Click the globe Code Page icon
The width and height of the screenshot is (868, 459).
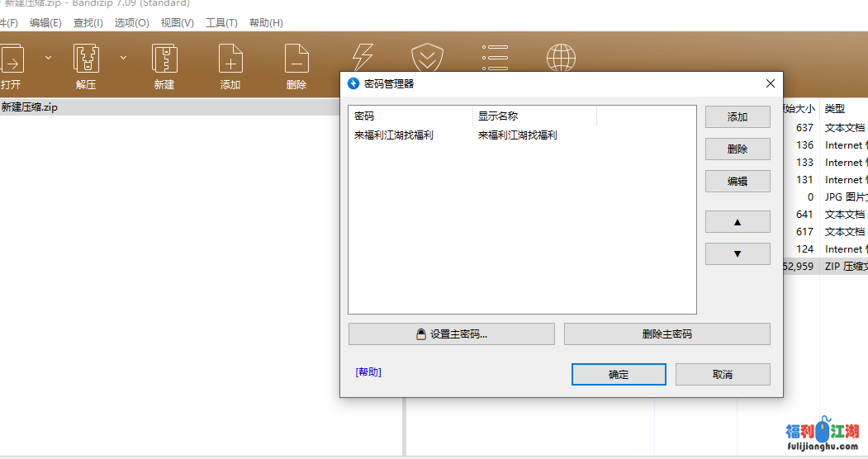coord(561,58)
